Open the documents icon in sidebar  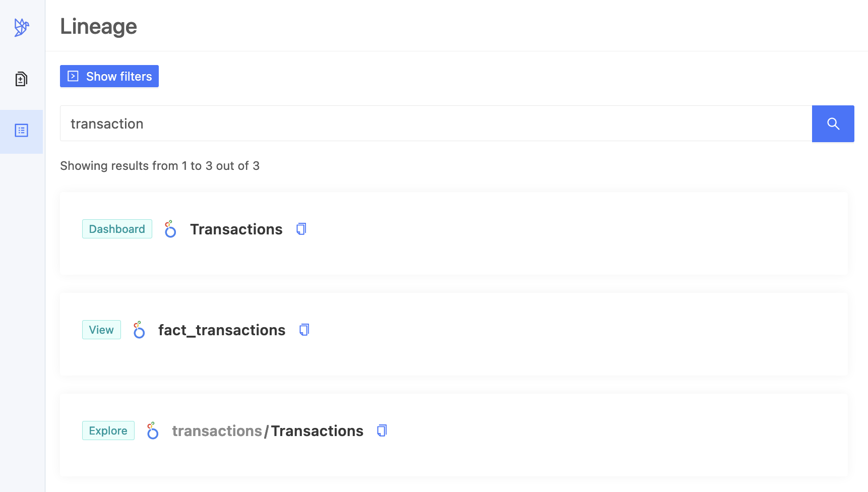[21, 79]
